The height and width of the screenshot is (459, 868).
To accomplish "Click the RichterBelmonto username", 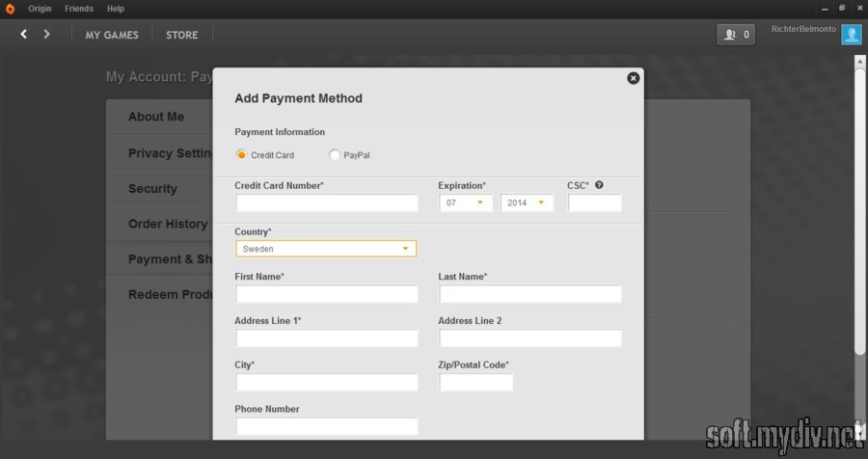I will (803, 29).
